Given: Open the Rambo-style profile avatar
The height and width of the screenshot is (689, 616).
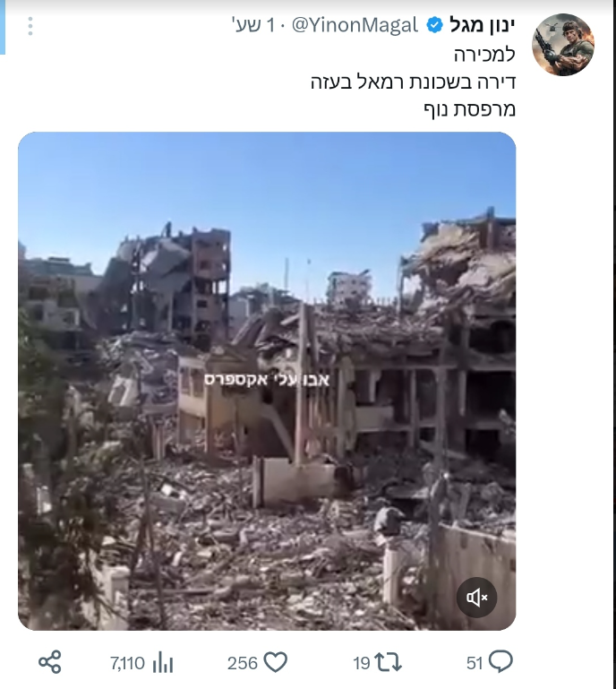Looking at the screenshot, I should 563,45.
